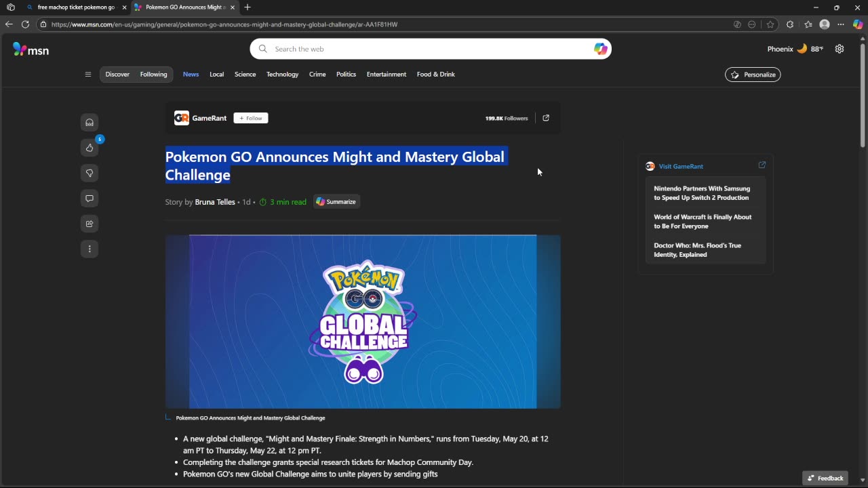Share the article via share icon
Screen dimensions: 868x488
point(90,224)
